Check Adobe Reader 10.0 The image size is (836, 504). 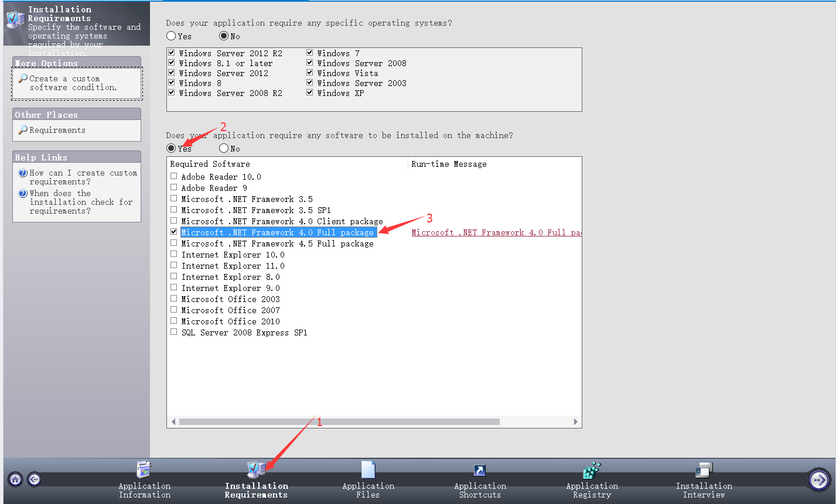tap(174, 176)
